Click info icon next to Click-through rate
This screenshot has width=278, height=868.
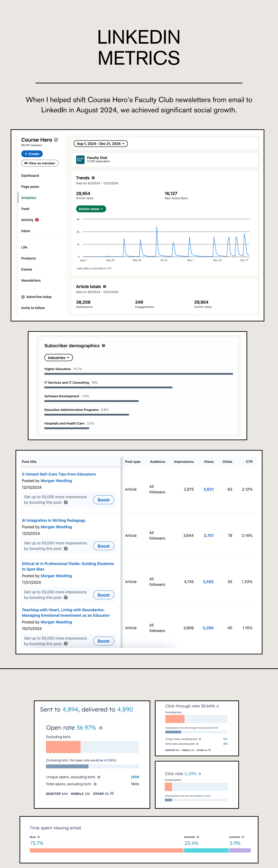(x=218, y=706)
